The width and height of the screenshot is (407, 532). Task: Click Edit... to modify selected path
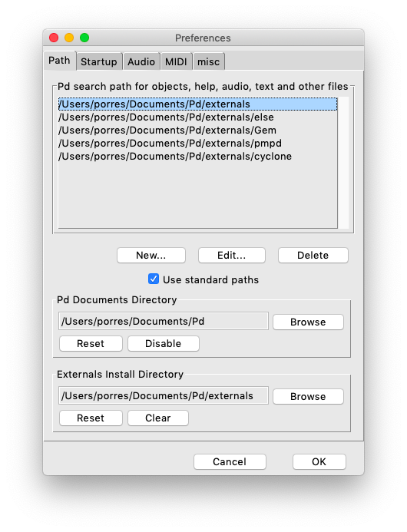(231, 255)
